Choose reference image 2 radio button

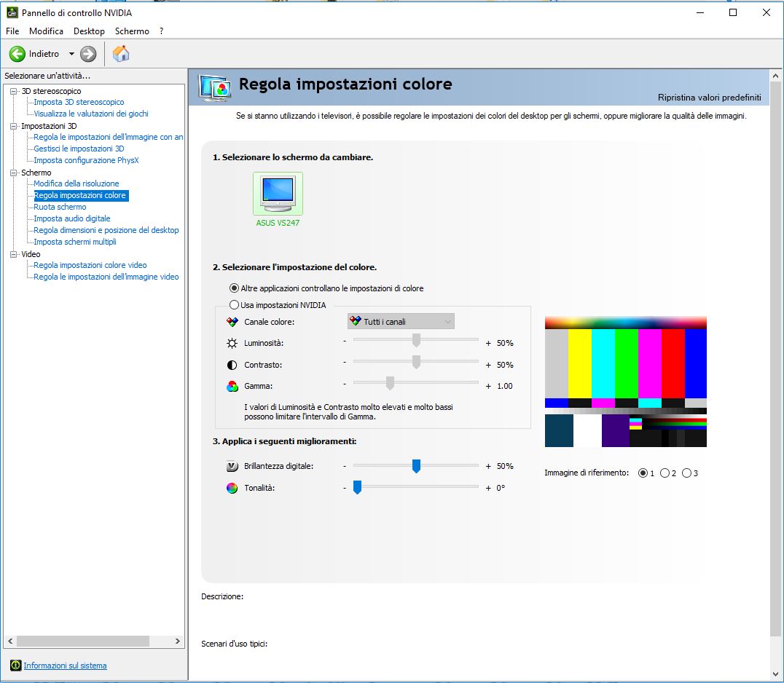(665, 473)
